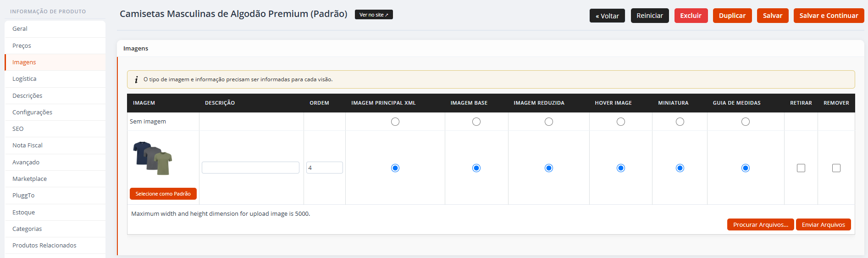Select t-shirt image as Guia de Medidas

coord(746,168)
